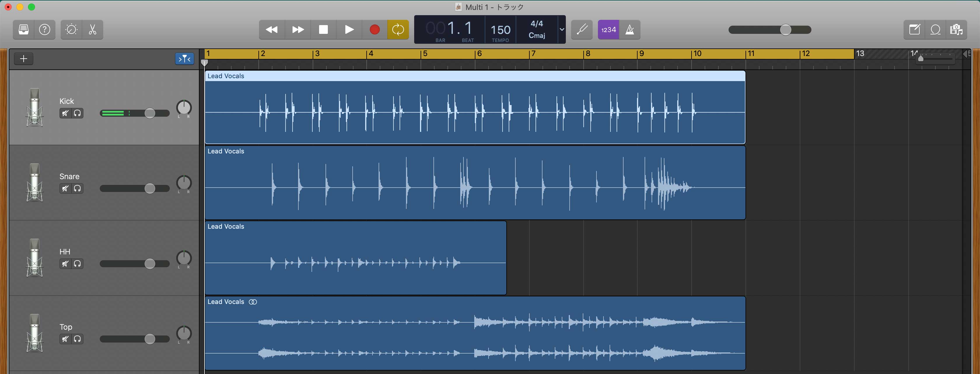Open the LCD display mode dropdown
The width and height of the screenshot is (980, 374).
click(561, 30)
